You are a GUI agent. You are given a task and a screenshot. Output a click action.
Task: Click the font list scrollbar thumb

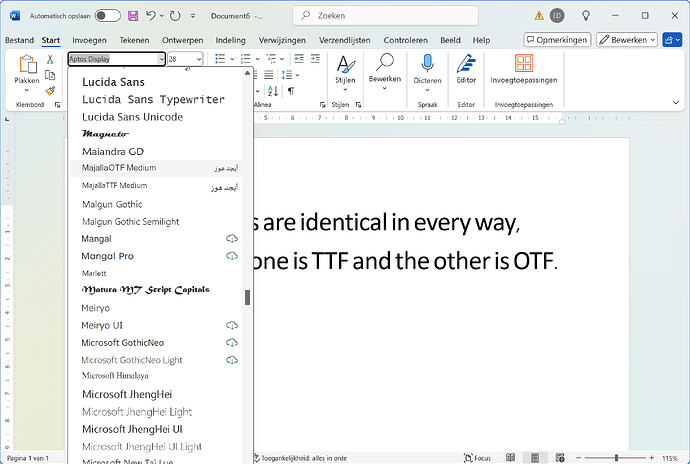coord(247,297)
